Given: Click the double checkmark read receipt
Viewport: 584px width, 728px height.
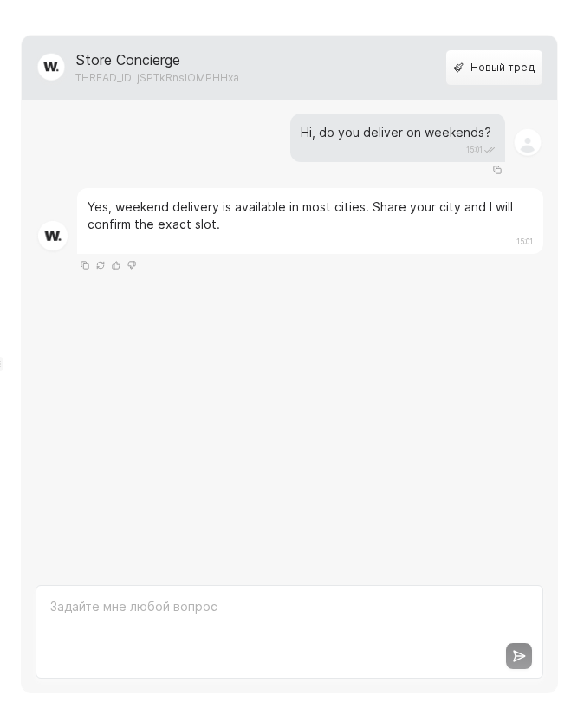Looking at the screenshot, I should [x=490, y=149].
